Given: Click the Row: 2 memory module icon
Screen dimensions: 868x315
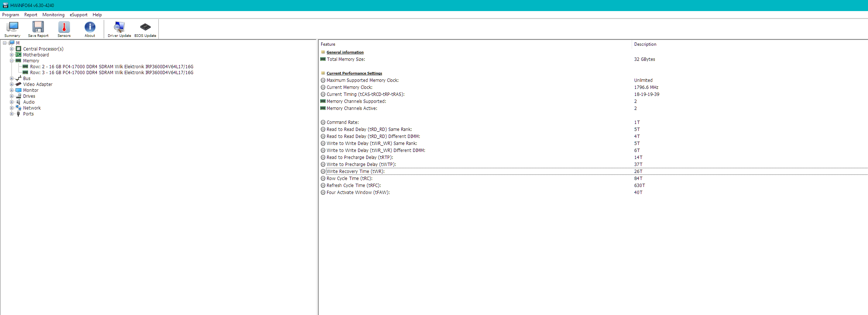Looking at the screenshot, I should (x=25, y=66).
